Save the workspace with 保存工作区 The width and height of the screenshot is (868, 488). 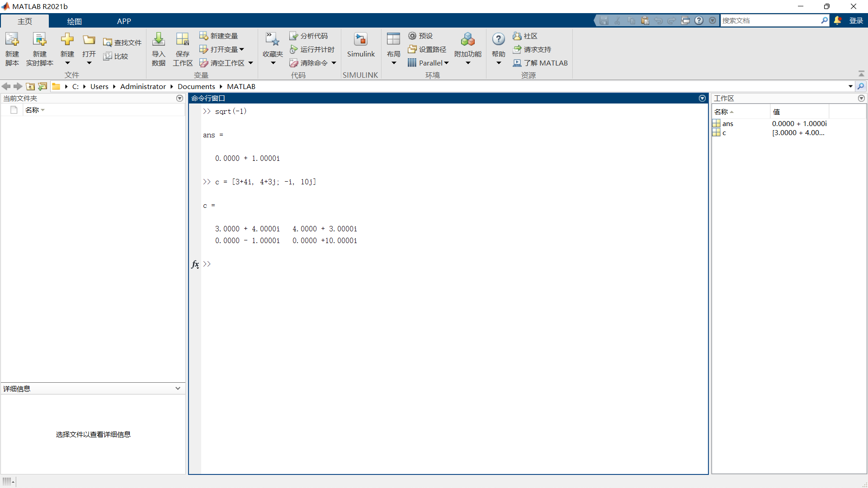183,49
